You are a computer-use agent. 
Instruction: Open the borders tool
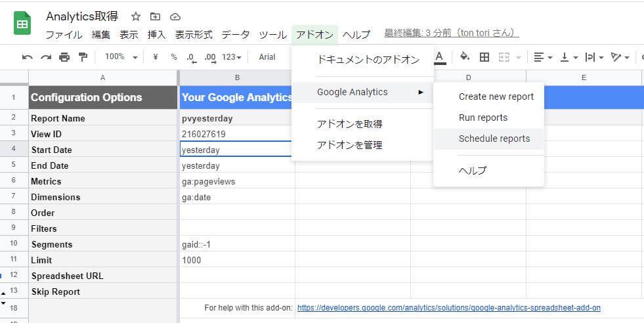(484, 57)
